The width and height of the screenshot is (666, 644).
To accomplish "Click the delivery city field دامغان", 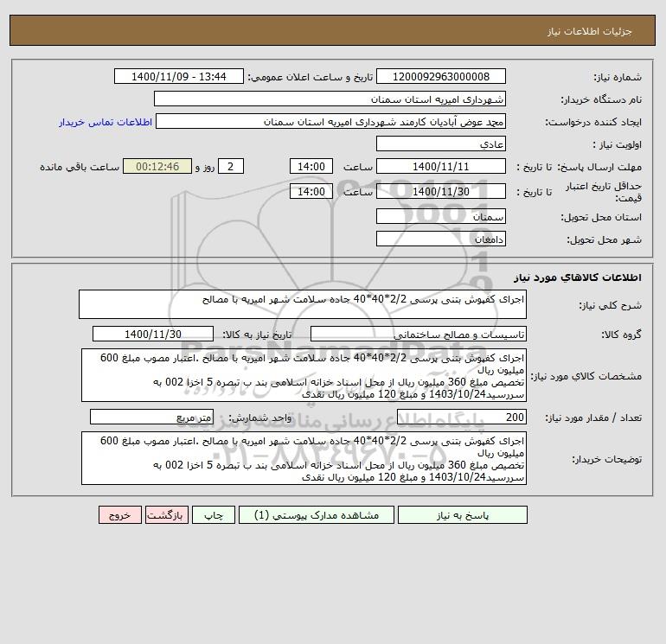I will (x=441, y=239).
